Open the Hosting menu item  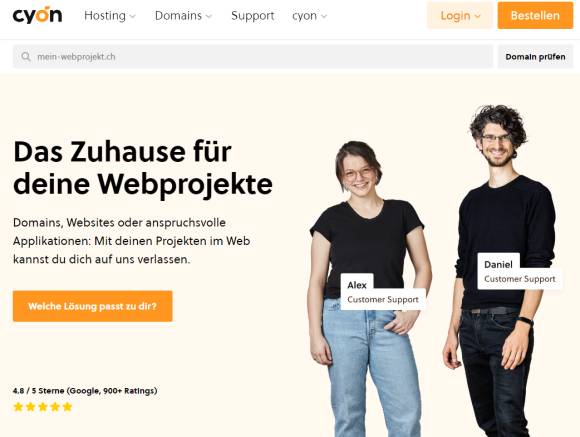coord(105,16)
